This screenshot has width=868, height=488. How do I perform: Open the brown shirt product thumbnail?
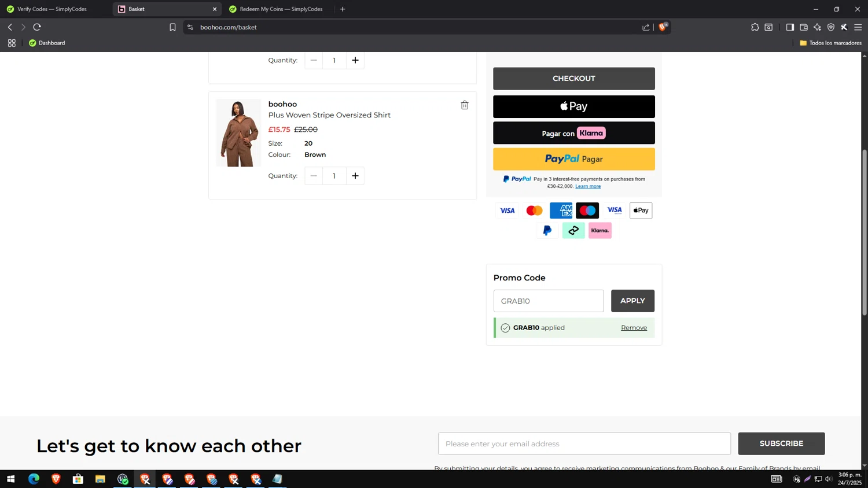pyautogui.click(x=238, y=133)
